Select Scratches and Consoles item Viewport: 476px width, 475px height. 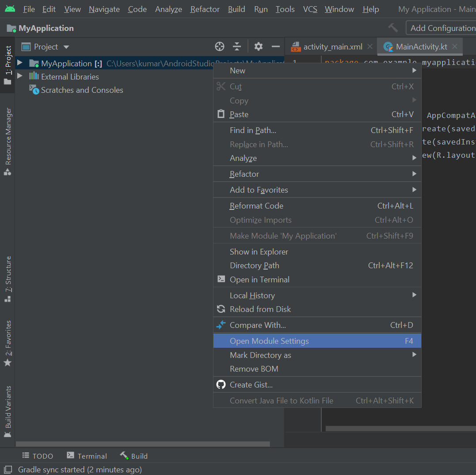82,90
